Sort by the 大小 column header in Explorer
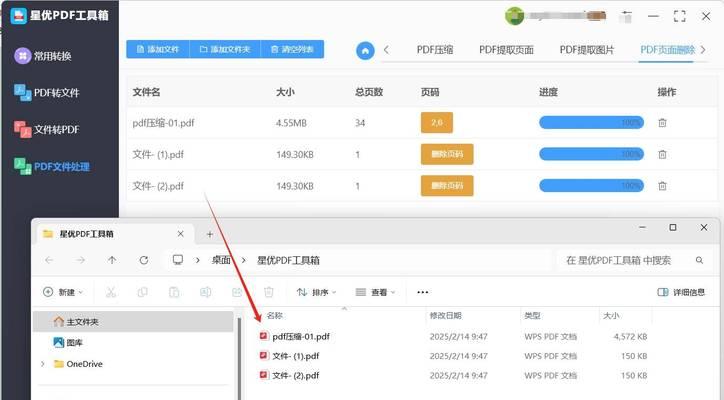This screenshot has height=400, width=724. click(x=611, y=315)
